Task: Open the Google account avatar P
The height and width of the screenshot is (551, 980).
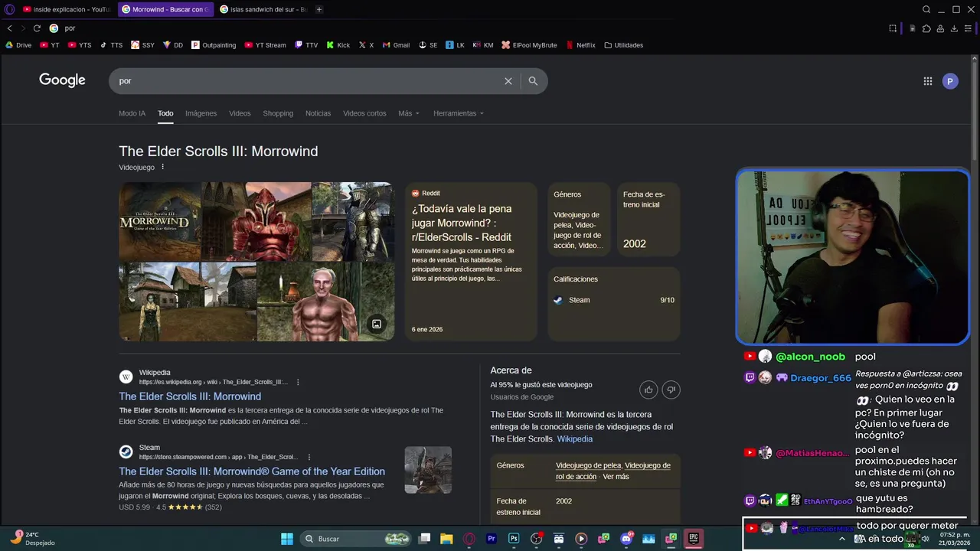Action: pyautogui.click(x=950, y=81)
